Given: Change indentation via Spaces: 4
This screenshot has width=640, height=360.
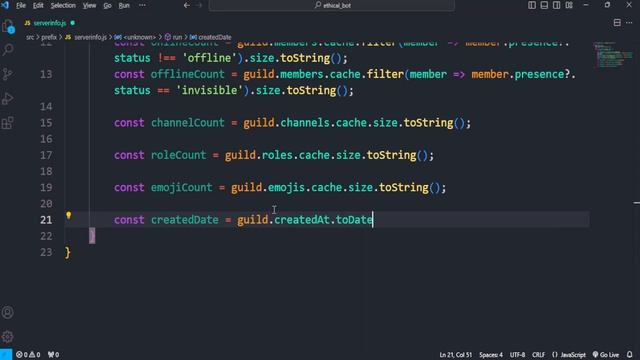Looking at the screenshot, I should click(491, 355).
